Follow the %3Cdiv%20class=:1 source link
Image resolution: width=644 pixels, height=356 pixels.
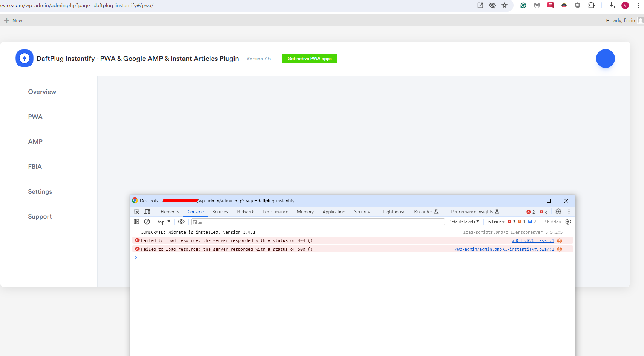(x=533, y=241)
